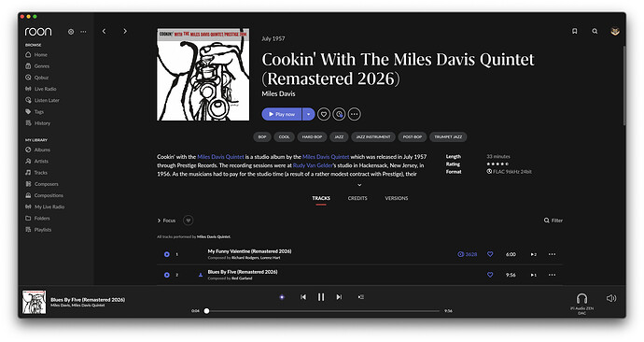Add album to Listen Later clock icon
The height and width of the screenshot is (342, 644).
(339, 114)
